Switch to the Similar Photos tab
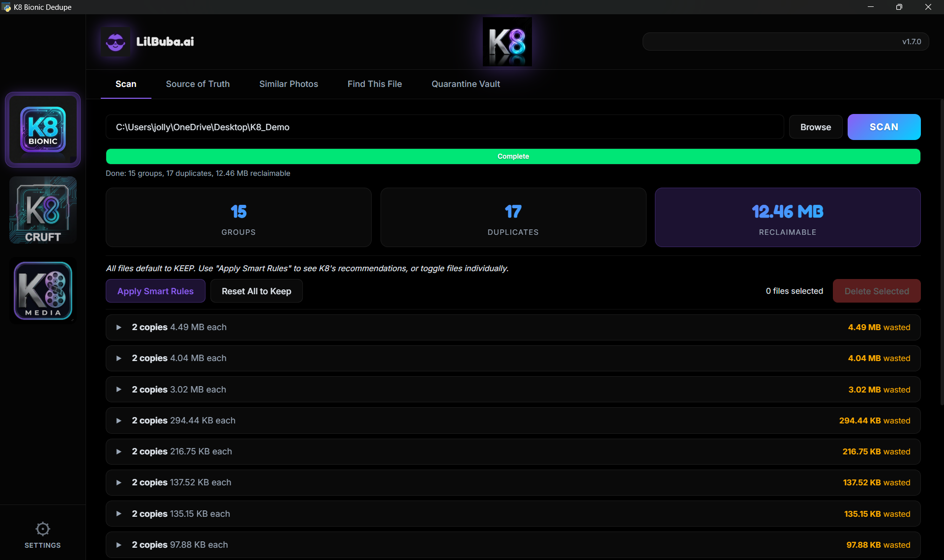 pyautogui.click(x=289, y=84)
